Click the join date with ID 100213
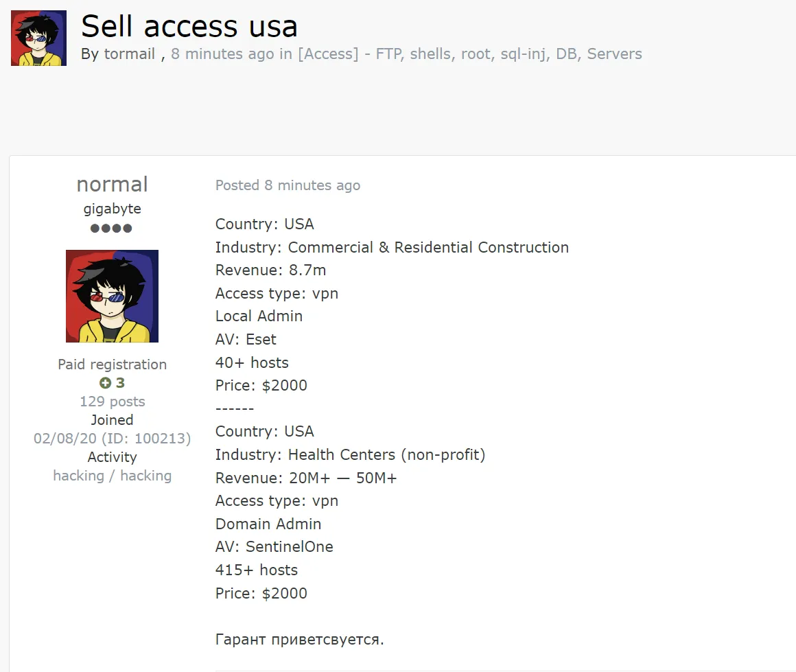 pos(112,439)
